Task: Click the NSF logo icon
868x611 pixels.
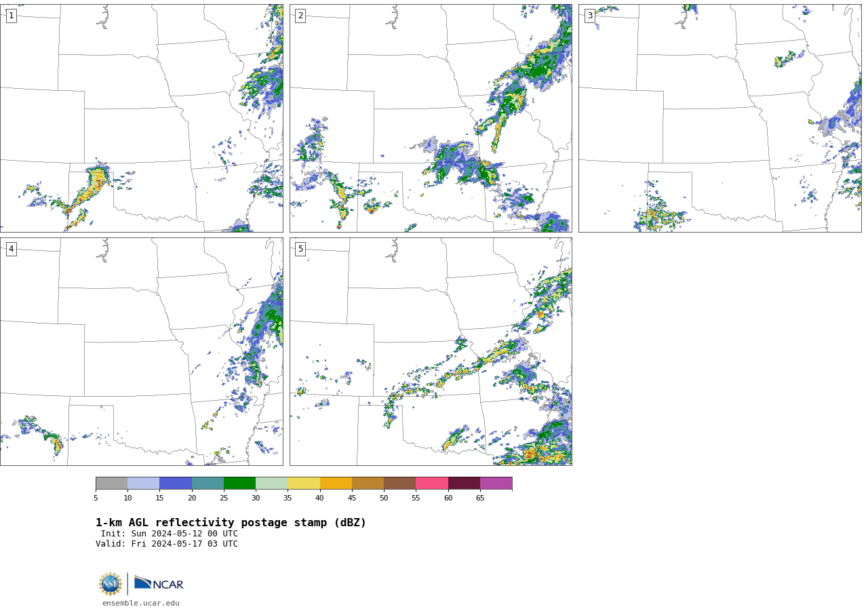Action: [x=111, y=584]
